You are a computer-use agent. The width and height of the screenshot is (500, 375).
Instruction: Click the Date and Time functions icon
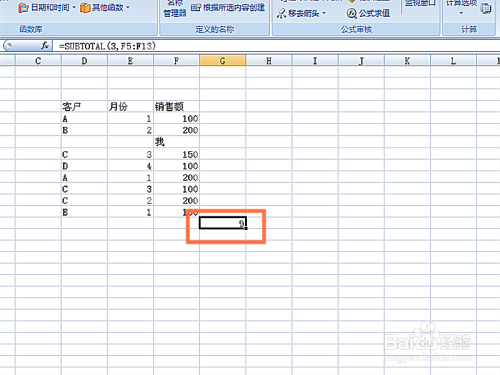23,8
